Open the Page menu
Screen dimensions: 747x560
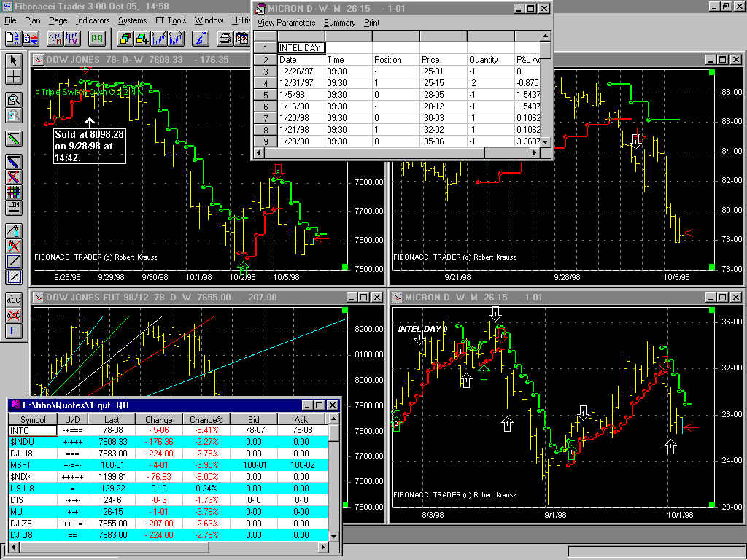pyautogui.click(x=58, y=20)
